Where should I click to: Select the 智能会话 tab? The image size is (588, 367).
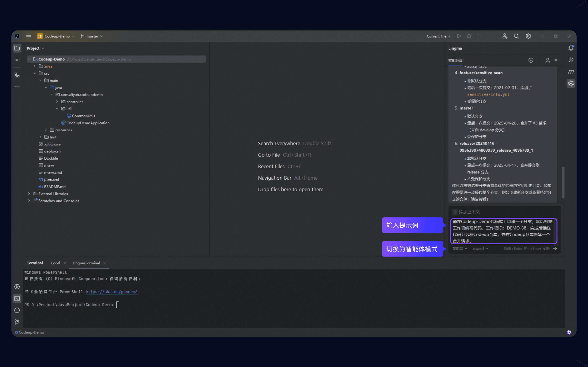coord(455,60)
